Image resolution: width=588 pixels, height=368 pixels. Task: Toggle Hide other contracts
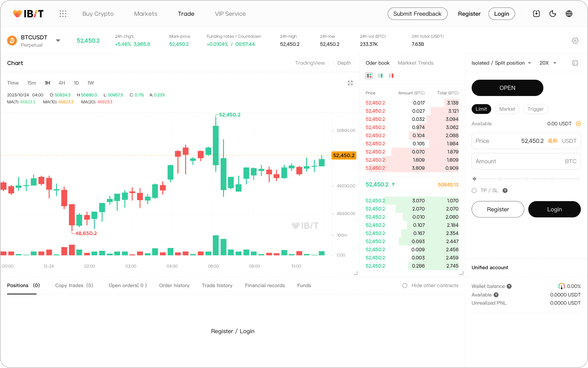pos(405,285)
